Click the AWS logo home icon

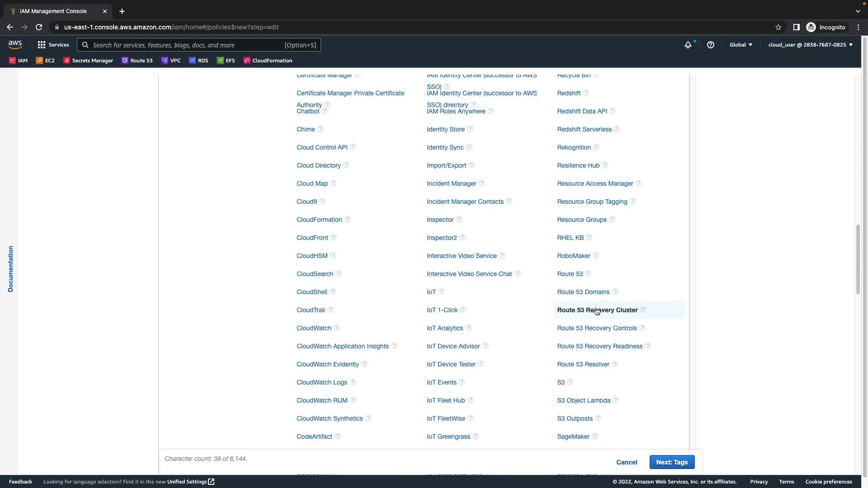15,44
